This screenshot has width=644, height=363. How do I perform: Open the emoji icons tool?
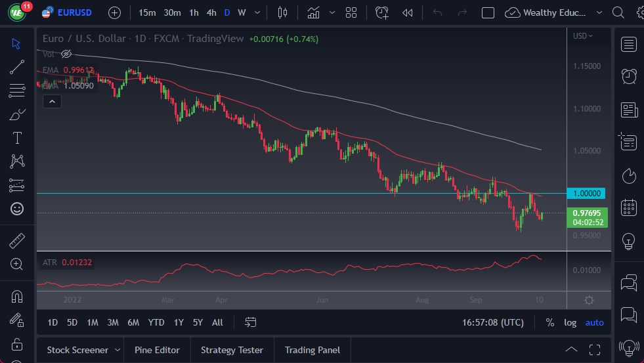[x=17, y=209]
